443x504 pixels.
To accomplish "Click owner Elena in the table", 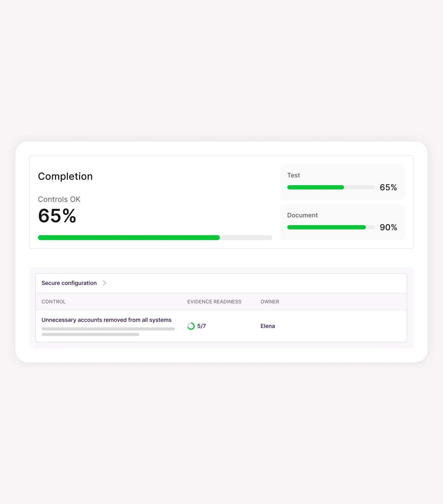I will point(267,326).
